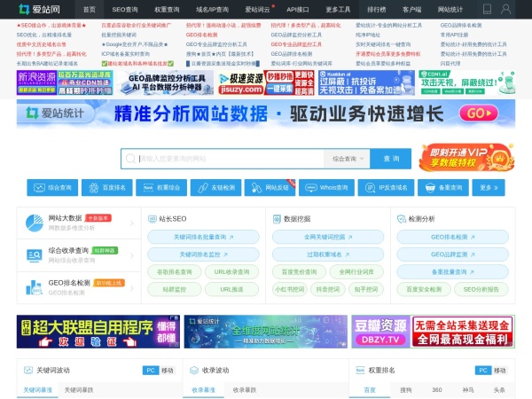The width and height of the screenshot is (532, 399).
Task: Open 排行榜 in the top navigation
Action: pos(376,10)
